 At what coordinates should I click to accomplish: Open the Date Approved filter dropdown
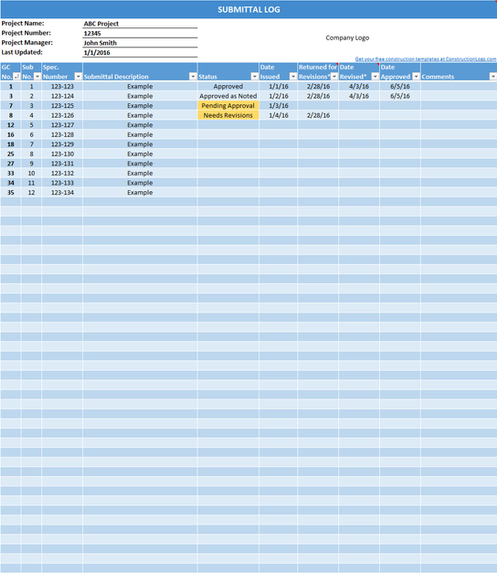[x=416, y=76]
